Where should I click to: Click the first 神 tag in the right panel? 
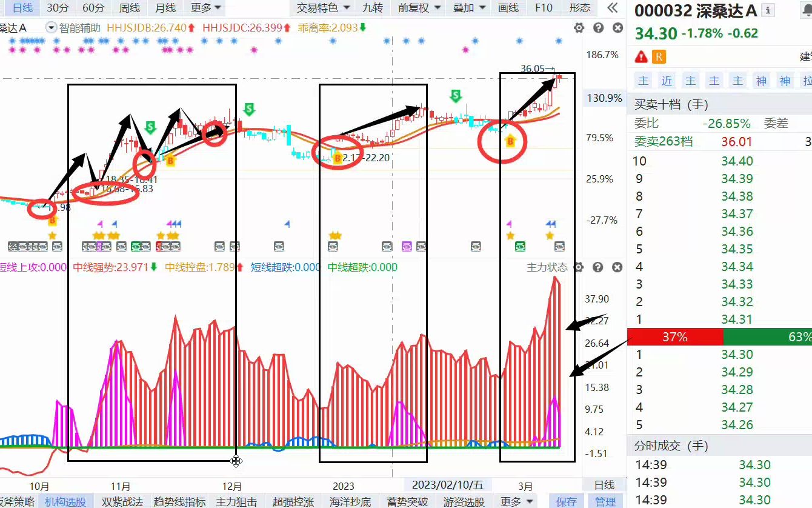(761, 81)
